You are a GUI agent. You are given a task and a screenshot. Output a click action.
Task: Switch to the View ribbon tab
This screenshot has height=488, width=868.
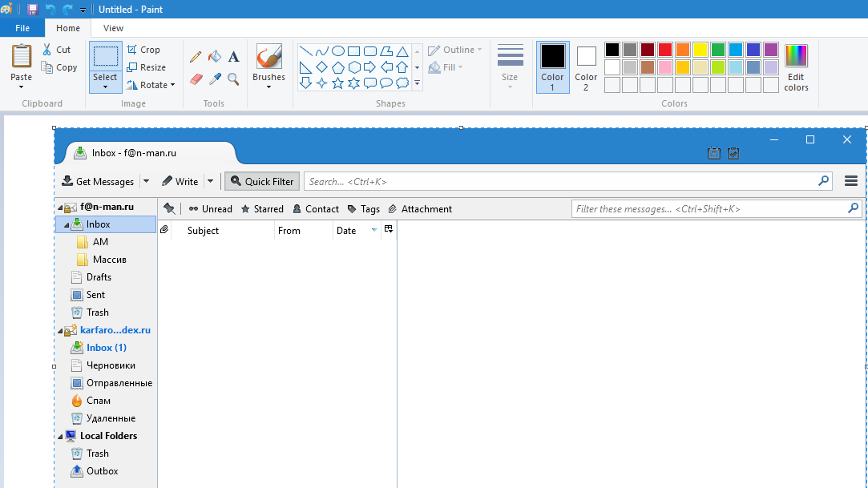[x=113, y=28]
